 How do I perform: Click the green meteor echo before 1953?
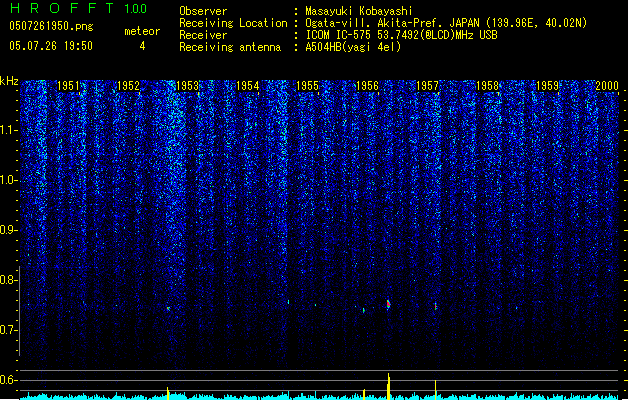[x=168, y=309]
